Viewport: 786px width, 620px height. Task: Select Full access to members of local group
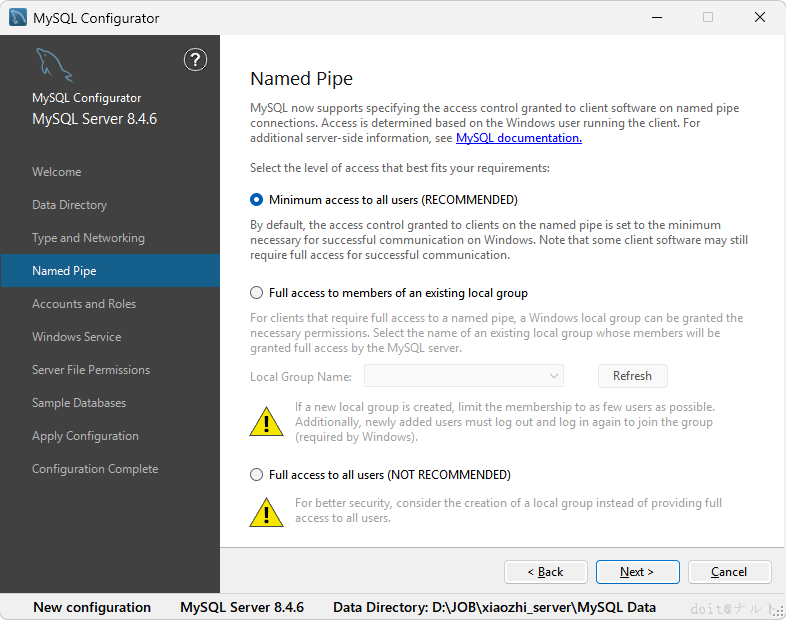389,293
